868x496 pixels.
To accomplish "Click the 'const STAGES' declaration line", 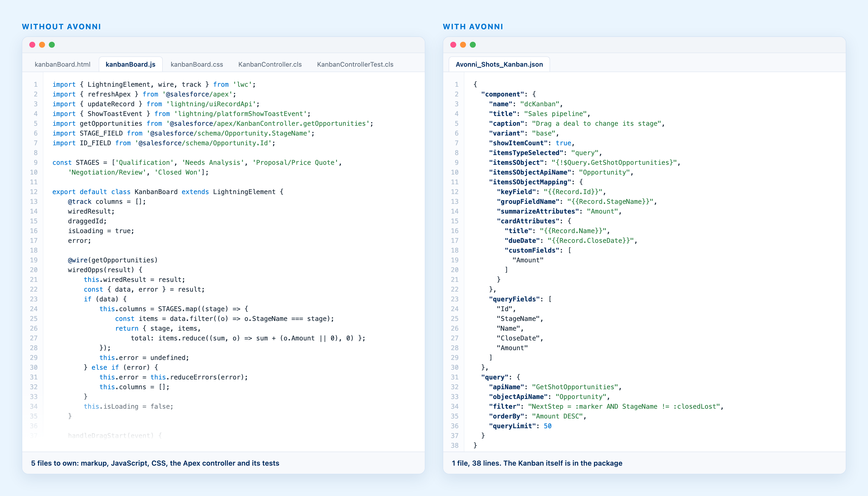I will click(x=197, y=163).
